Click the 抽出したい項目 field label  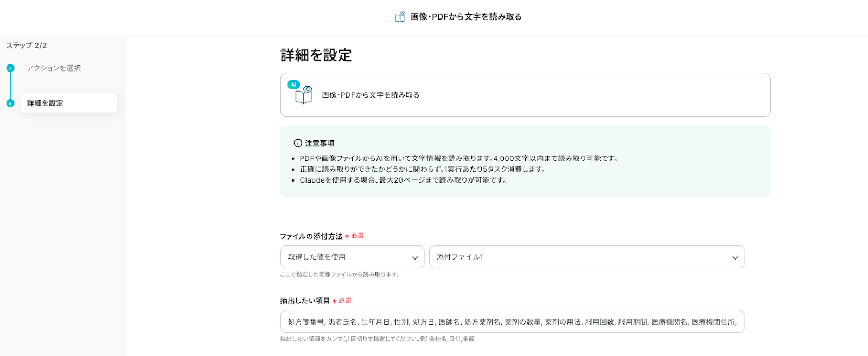tap(305, 301)
